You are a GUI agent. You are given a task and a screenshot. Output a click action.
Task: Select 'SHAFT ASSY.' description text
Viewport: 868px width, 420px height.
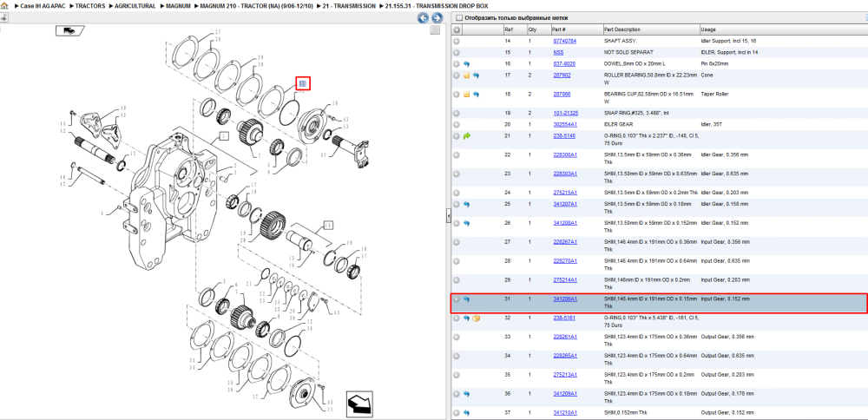(620, 41)
